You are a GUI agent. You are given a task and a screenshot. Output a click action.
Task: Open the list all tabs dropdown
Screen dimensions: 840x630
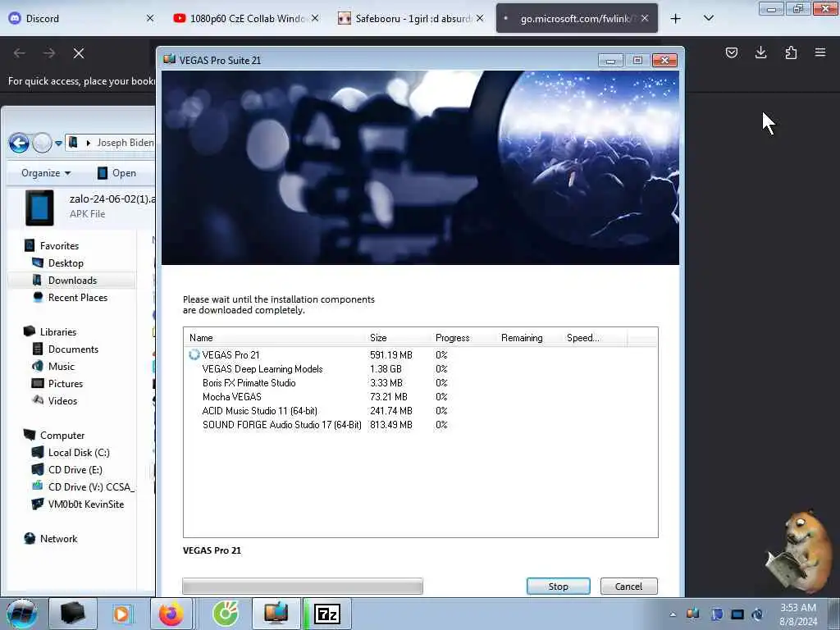point(708,18)
